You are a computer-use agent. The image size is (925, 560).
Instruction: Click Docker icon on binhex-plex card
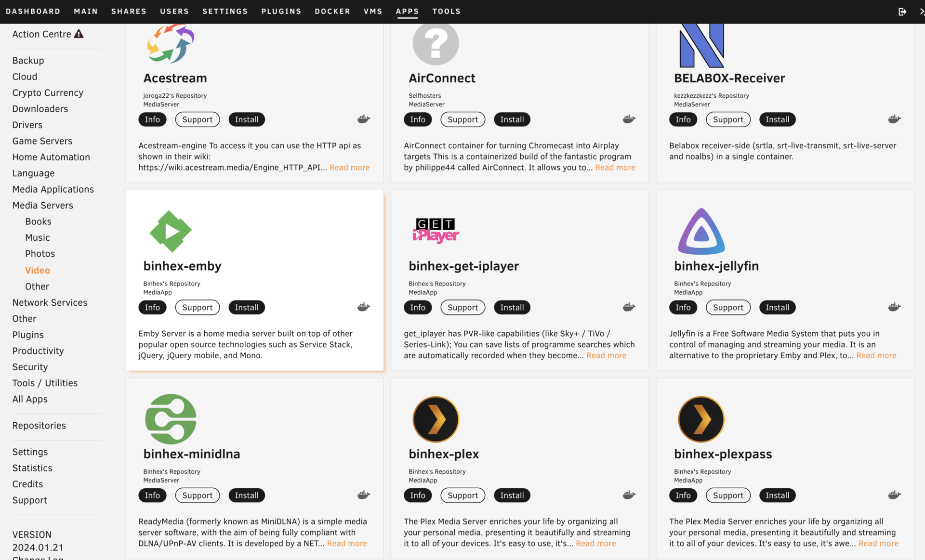tap(629, 495)
